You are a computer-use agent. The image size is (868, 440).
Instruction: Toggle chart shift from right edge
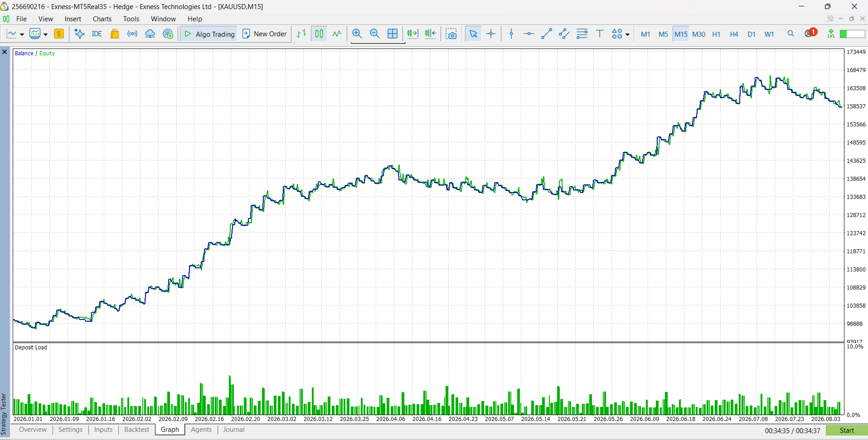[x=431, y=34]
